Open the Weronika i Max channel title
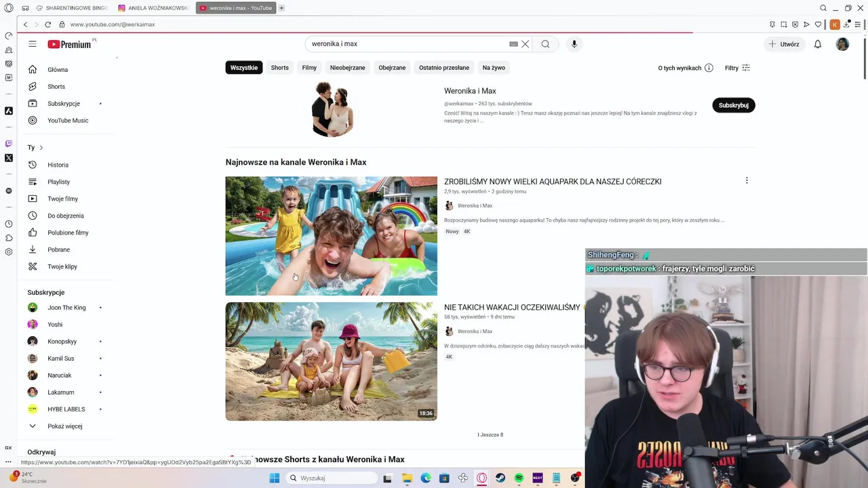868x488 pixels. (x=470, y=91)
